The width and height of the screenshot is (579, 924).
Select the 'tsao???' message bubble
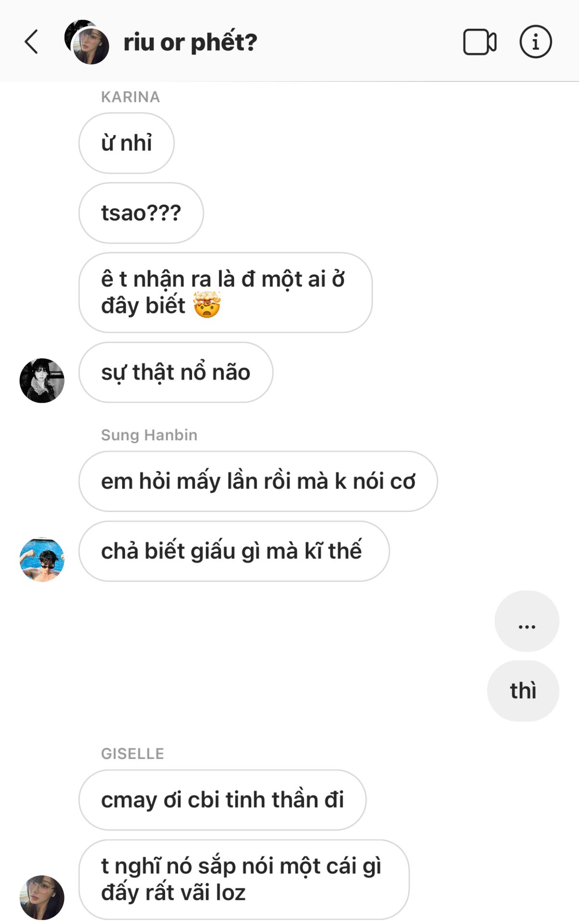[141, 213]
